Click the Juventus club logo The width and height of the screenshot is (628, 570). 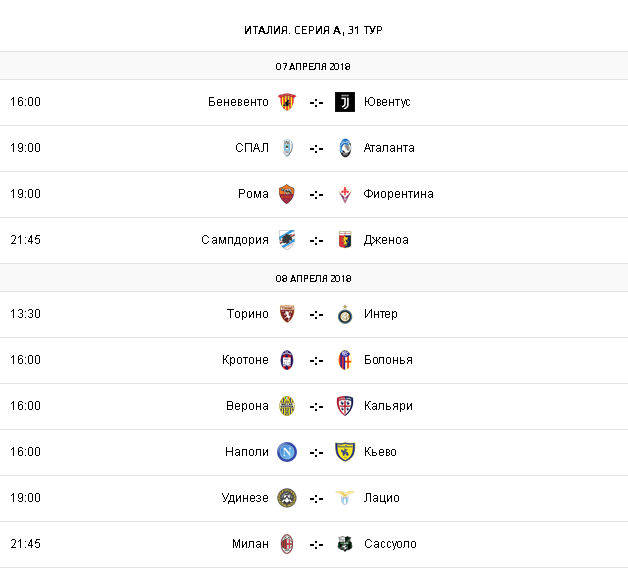(345, 102)
